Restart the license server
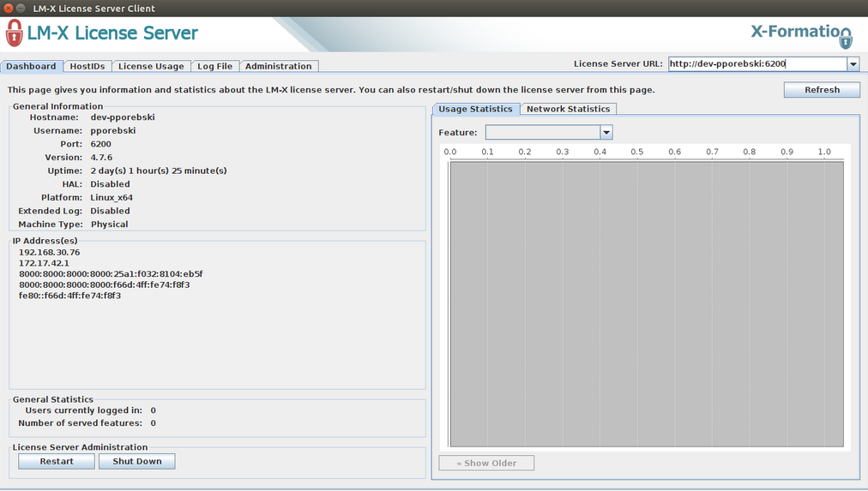The image size is (868, 491). [x=57, y=461]
